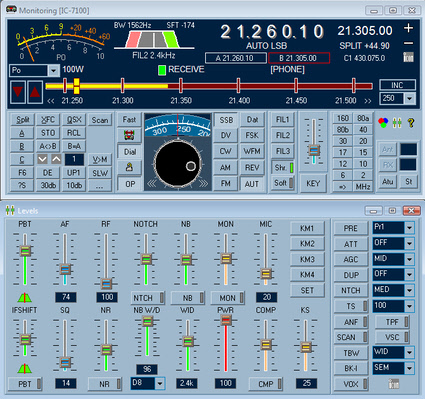Click the minus frequency decrement icon
This screenshot has width=425, height=399.
(408, 43)
